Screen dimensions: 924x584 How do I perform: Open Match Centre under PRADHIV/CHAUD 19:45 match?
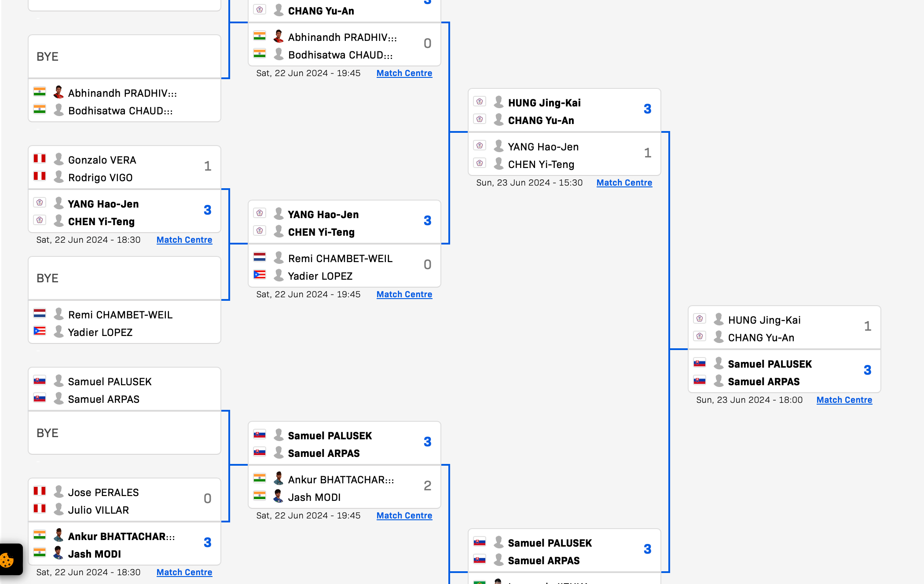pyautogui.click(x=404, y=73)
